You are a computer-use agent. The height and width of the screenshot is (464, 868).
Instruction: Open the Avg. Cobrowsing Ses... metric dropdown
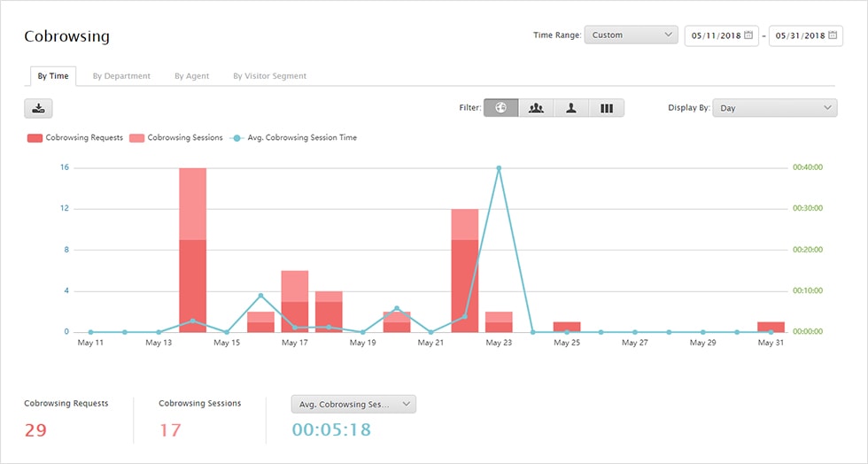(353, 404)
